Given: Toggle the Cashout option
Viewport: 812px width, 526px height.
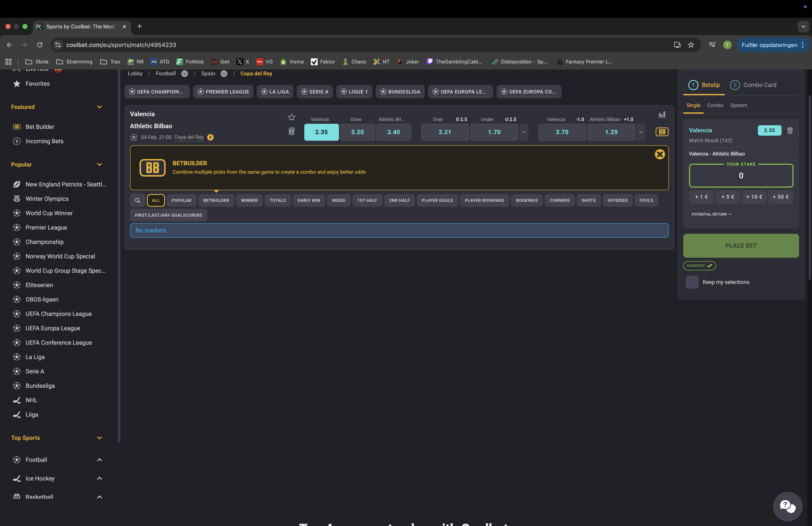Looking at the screenshot, I should click(x=699, y=266).
